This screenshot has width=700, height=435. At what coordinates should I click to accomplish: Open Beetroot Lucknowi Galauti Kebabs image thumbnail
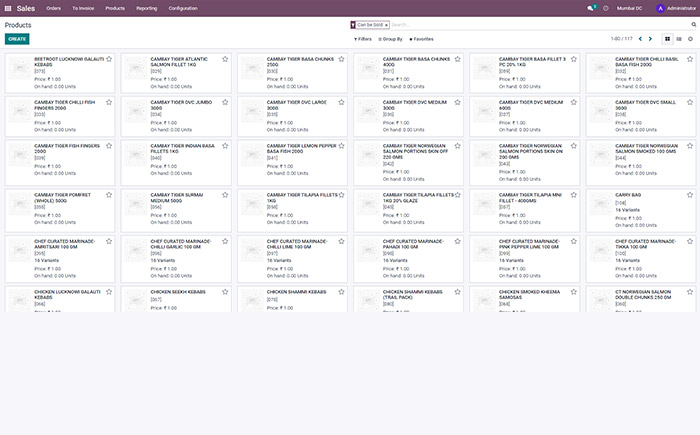pyautogui.click(x=20, y=68)
